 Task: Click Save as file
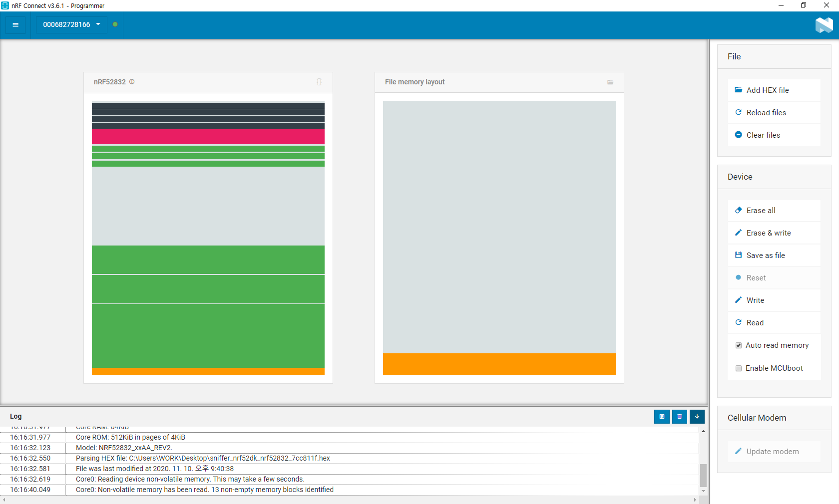click(x=774, y=255)
